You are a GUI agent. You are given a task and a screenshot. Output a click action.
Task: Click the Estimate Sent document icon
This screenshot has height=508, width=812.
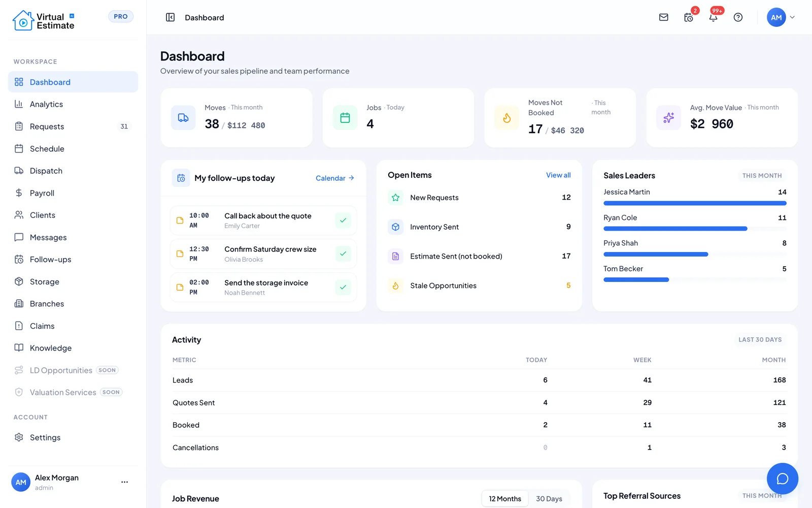[x=396, y=257]
